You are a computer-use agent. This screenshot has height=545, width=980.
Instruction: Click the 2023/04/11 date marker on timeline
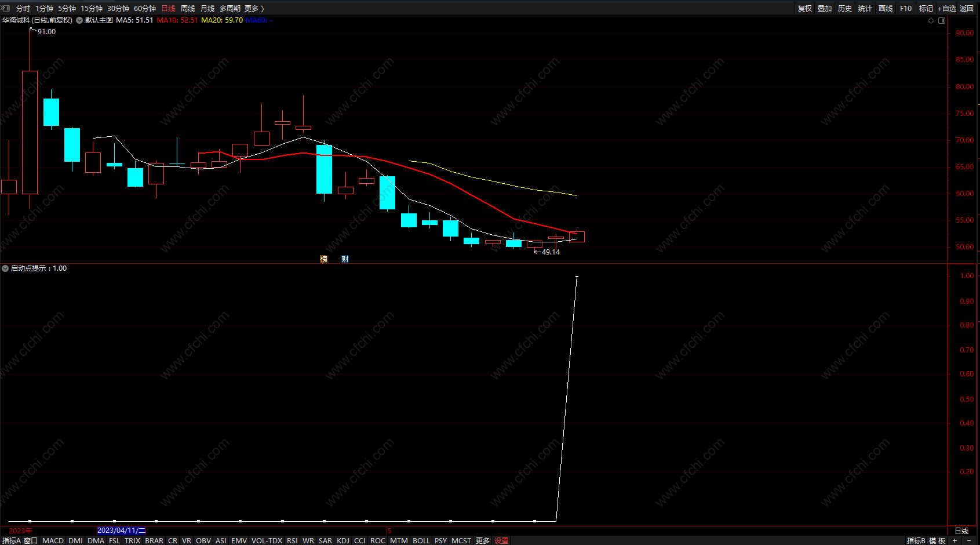tap(121, 531)
